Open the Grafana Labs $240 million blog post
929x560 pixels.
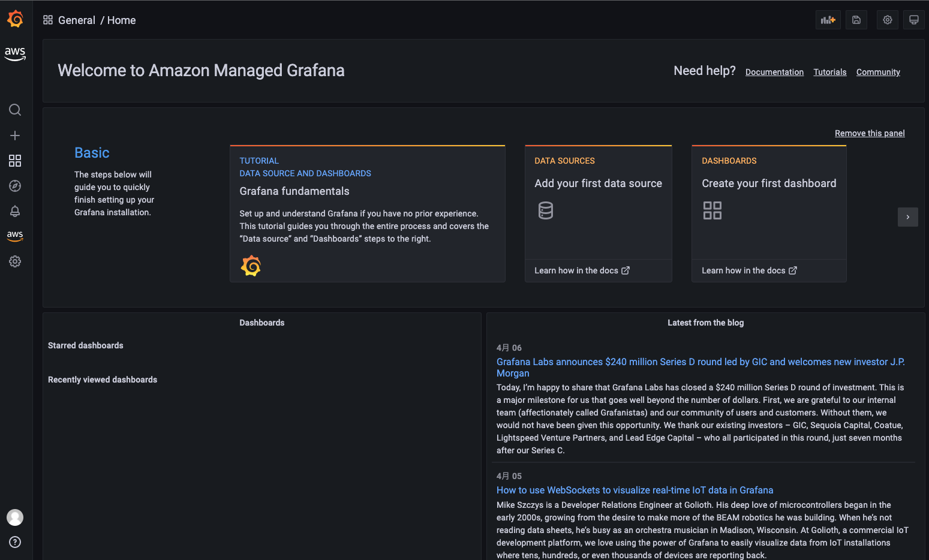pos(700,368)
